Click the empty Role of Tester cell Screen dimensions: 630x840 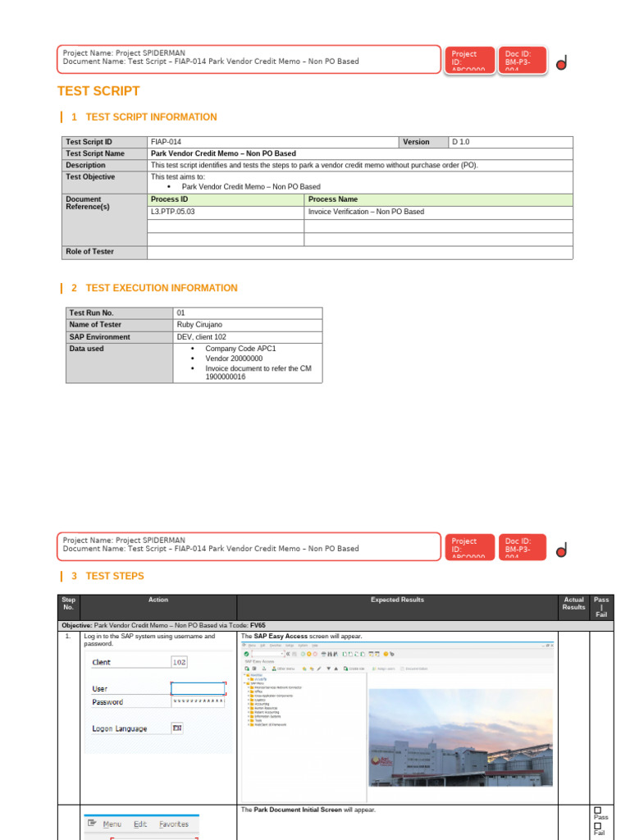point(360,253)
